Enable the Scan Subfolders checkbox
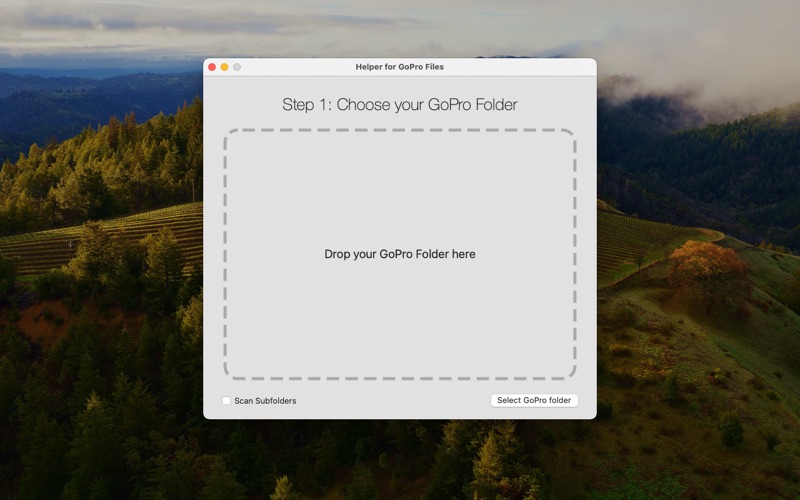 coord(227,401)
